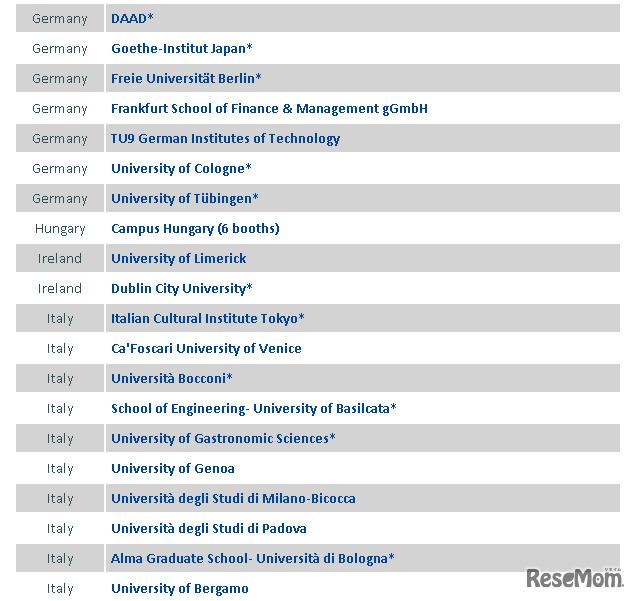The height and width of the screenshot is (601, 637).
Task: Open Alma Graduate School Bologna link
Action: pyautogui.click(x=252, y=558)
